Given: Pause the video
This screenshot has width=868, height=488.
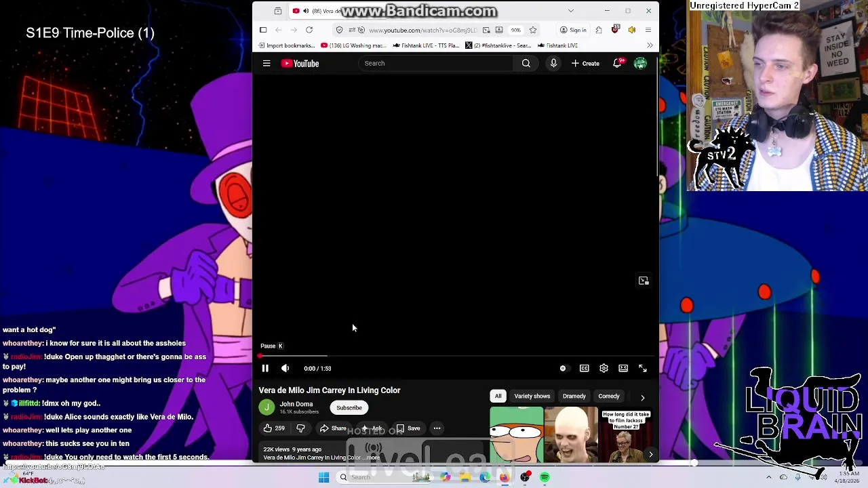Looking at the screenshot, I should 265,368.
